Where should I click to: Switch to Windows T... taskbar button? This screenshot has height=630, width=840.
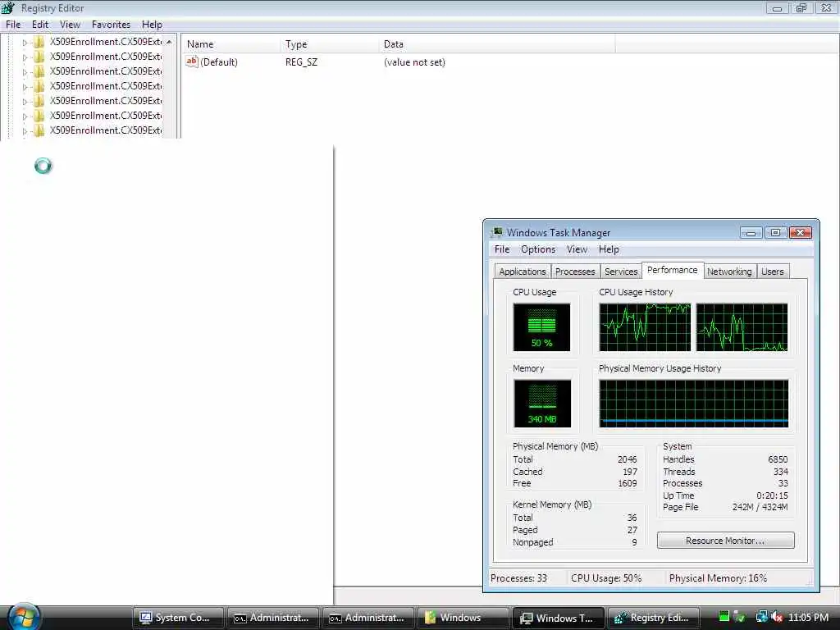(558, 618)
